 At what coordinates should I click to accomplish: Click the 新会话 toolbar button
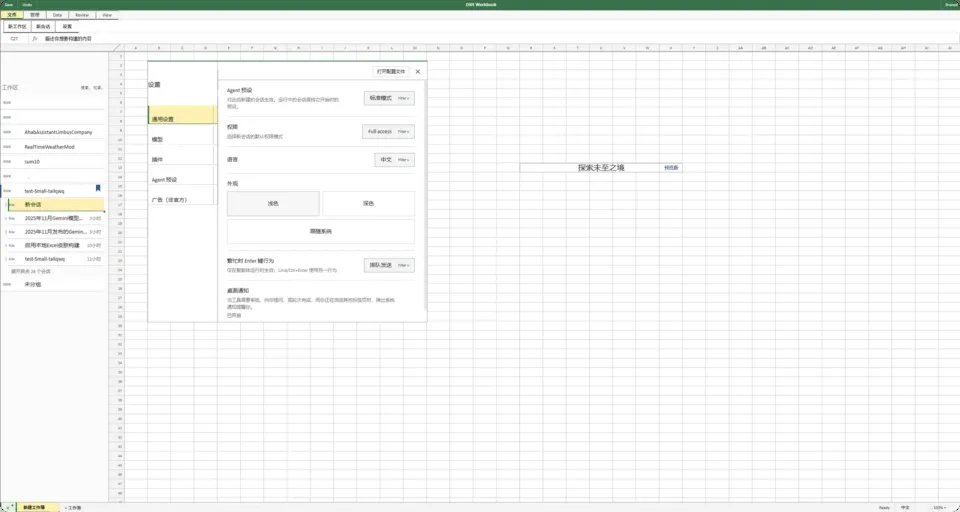tap(43, 27)
